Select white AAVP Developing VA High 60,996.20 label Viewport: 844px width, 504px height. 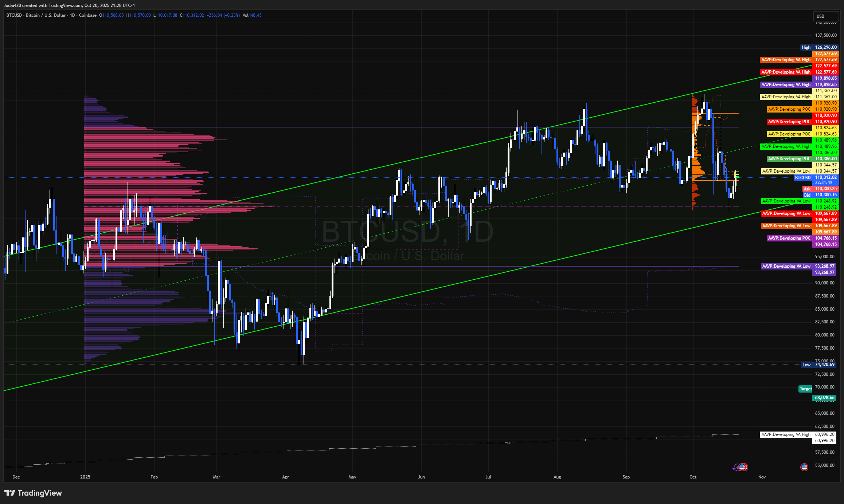[x=786, y=434]
